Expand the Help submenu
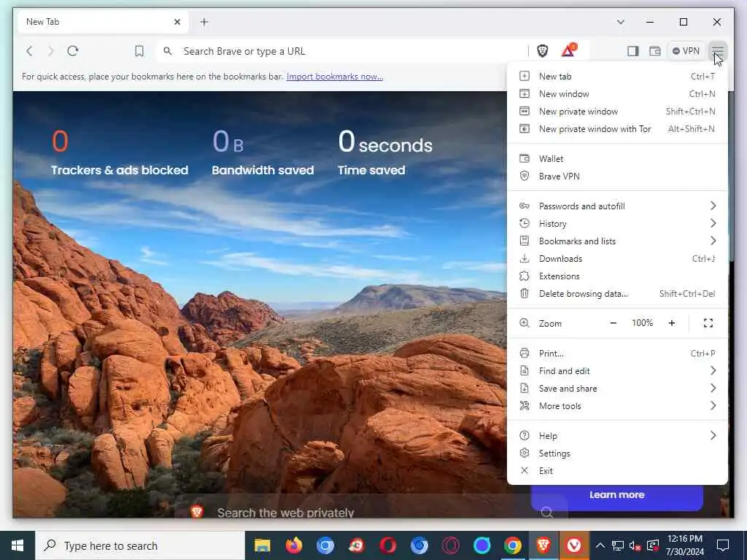The image size is (747, 560). (x=617, y=436)
